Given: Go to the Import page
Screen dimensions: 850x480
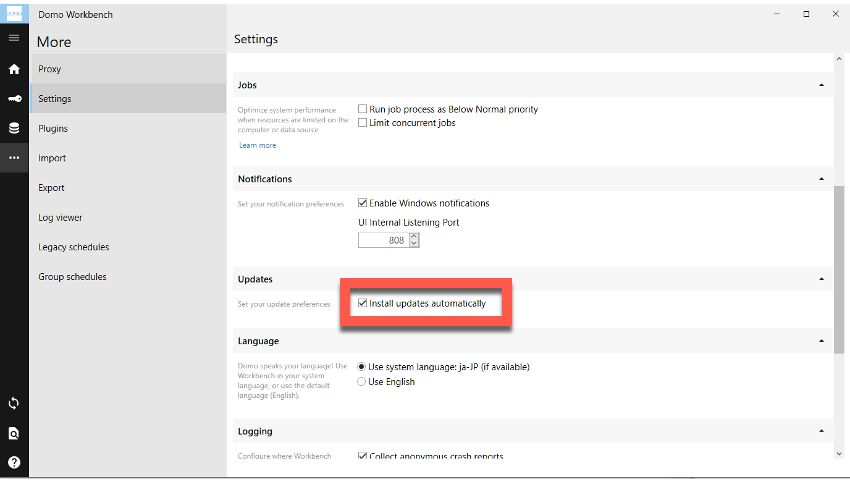Looking at the screenshot, I should 128,158.
